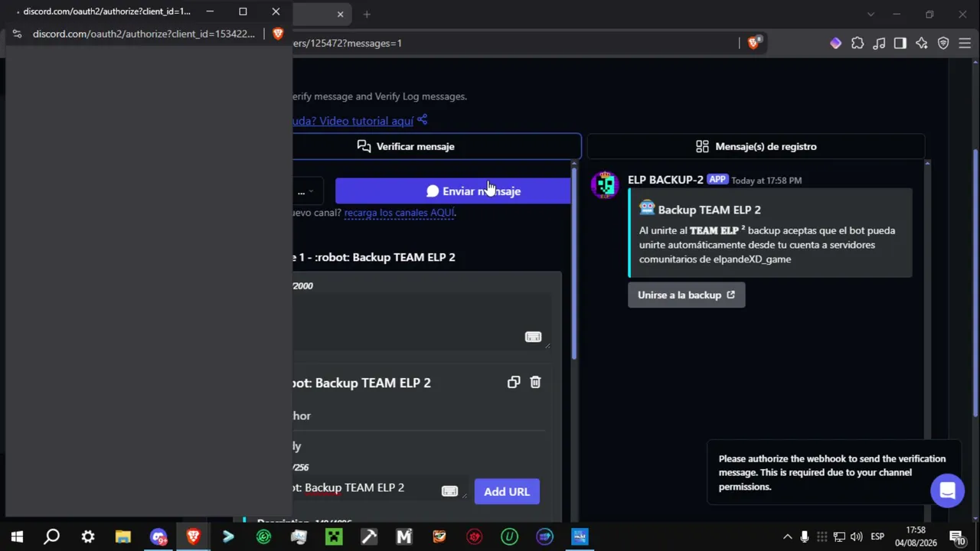
Task: Click the keyboard icon in message textarea
Action: pyautogui.click(x=533, y=337)
